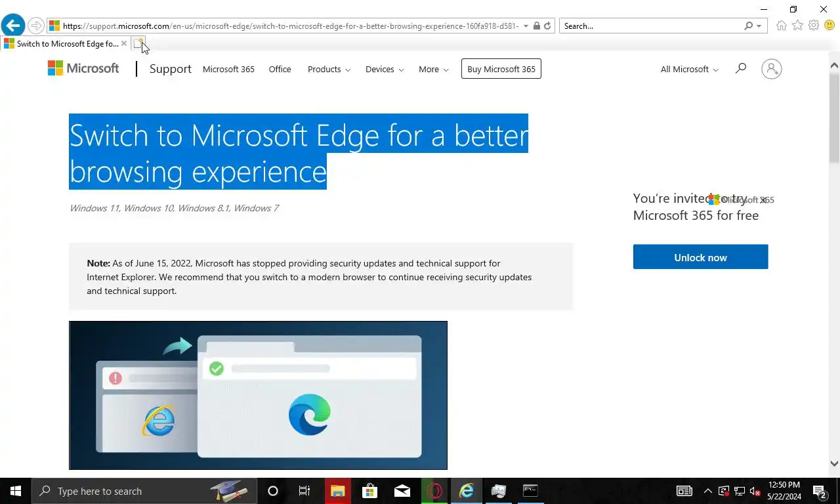Go back using the blue Back arrow
The height and width of the screenshot is (504, 840).
pos(13,26)
